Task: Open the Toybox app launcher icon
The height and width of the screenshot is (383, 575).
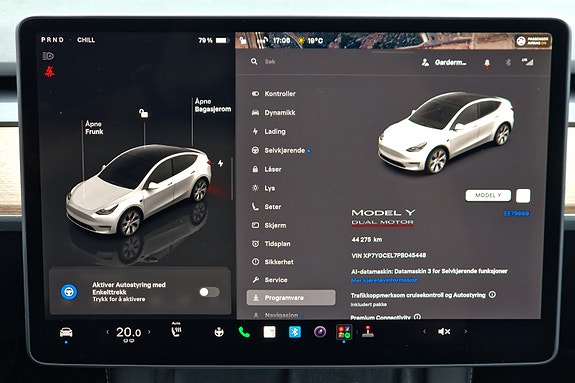Action: (x=344, y=332)
